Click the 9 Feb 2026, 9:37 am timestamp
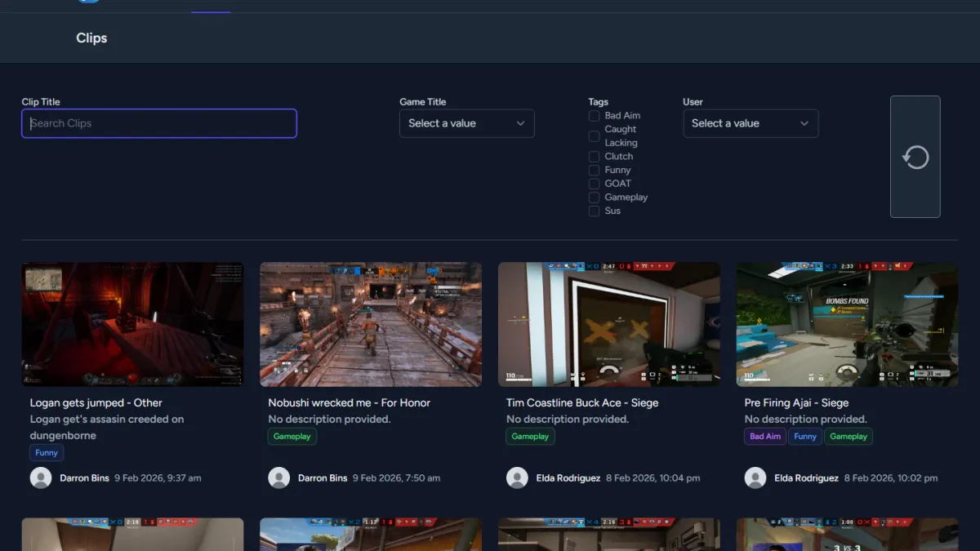Screen dimensions: 980x551 click(158, 478)
